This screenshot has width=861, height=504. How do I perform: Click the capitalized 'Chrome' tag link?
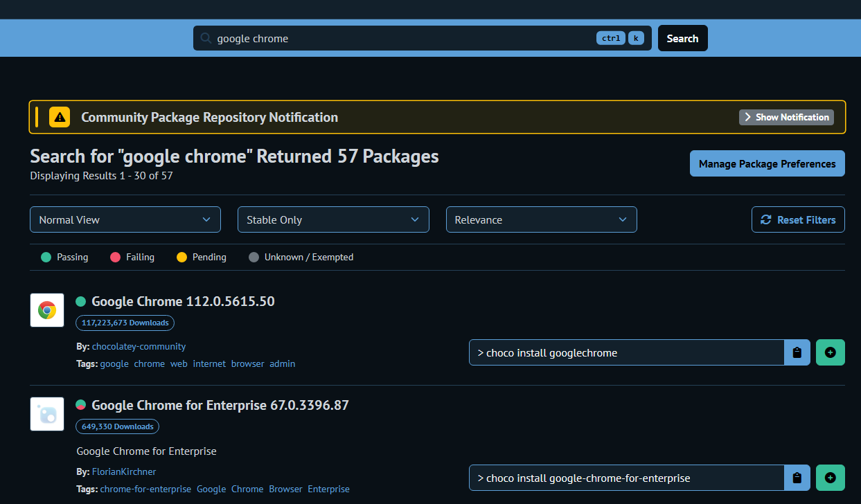[247, 489]
